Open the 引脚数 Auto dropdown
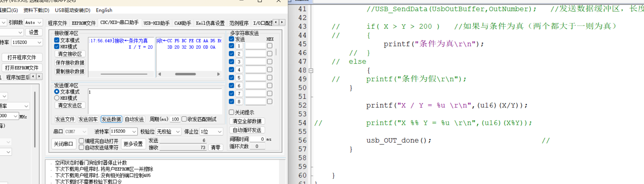This screenshot has height=184, width=644. 33,23
